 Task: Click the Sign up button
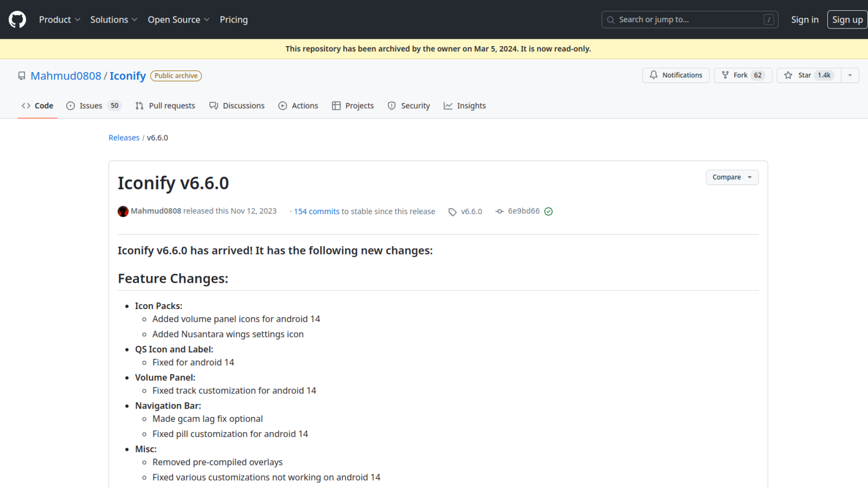point(847,19)
